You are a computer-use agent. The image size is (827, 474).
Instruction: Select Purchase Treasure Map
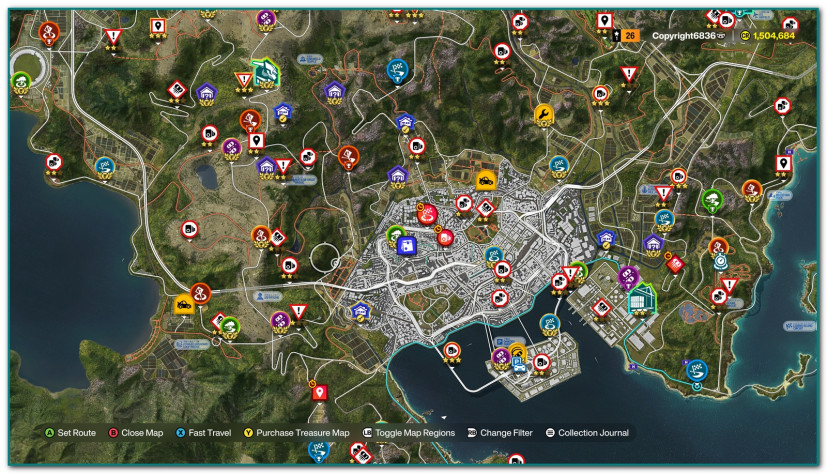tap(296, 433)
